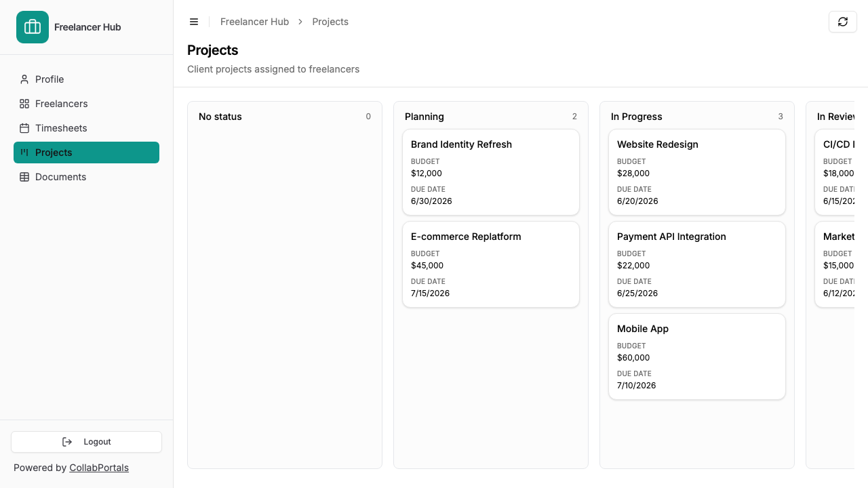
Task: Click the Freelancer Hub sidebar title
Action: [x=87, y=27]
